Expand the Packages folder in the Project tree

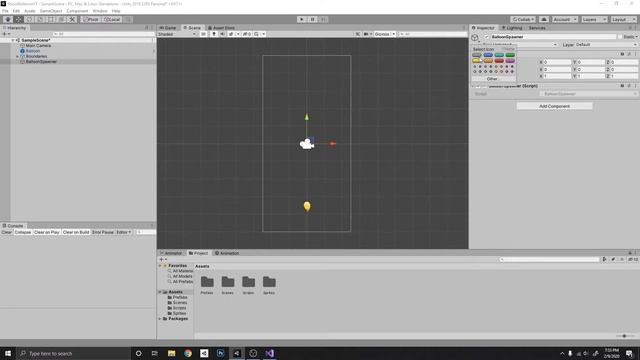pos(160,319)
